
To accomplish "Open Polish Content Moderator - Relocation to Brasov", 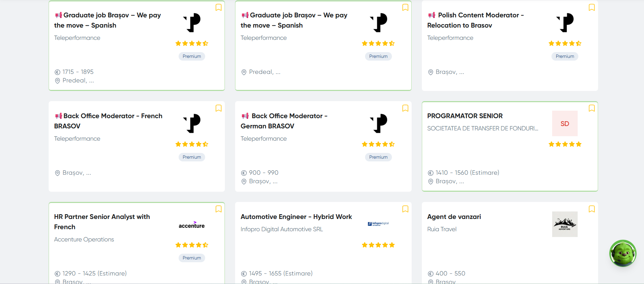I will (476, 20).
